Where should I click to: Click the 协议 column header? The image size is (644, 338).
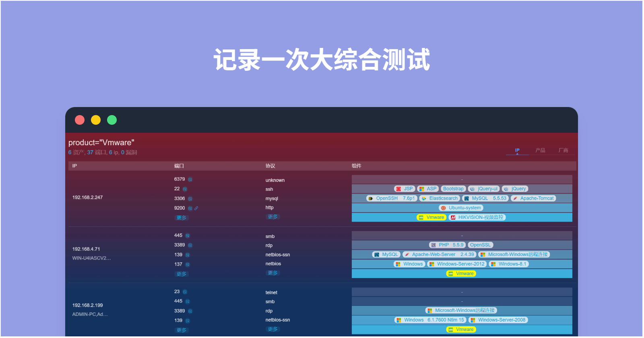[270, 166]
